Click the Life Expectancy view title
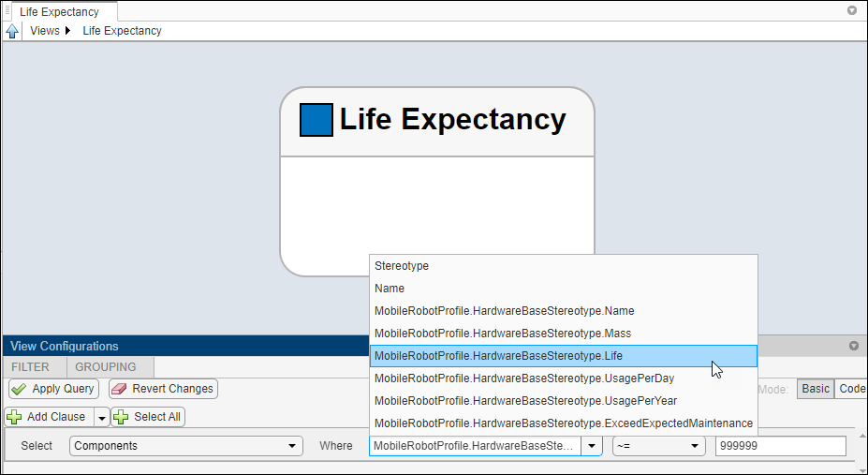The width and height of the screenshot is (868, 475). [452, 119]
